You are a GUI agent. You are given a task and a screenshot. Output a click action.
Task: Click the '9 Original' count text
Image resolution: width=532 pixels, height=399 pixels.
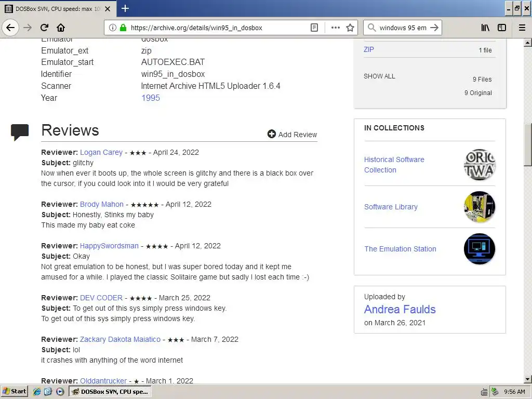point(478,92)
